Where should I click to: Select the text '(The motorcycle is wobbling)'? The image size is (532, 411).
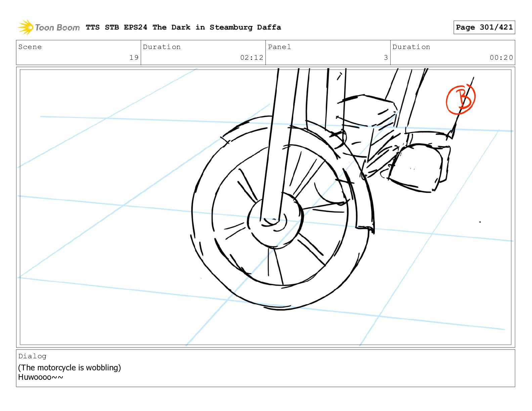click(x=70, y=368)
